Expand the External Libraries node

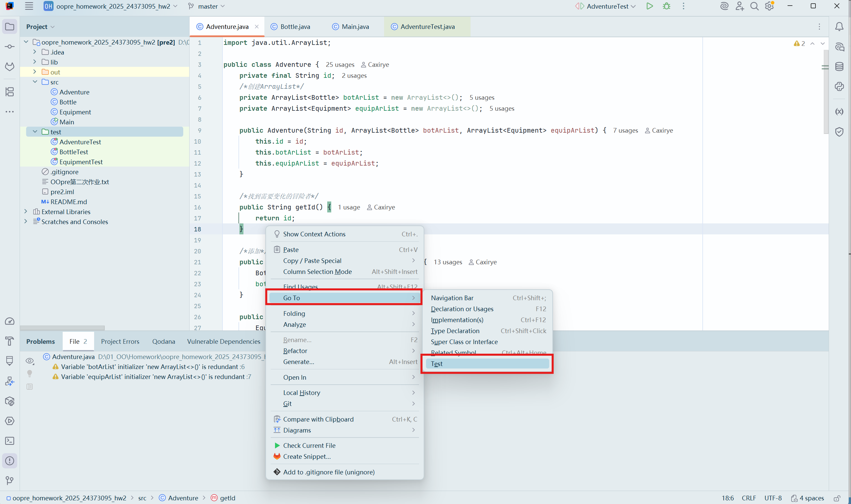click(26, 211)
